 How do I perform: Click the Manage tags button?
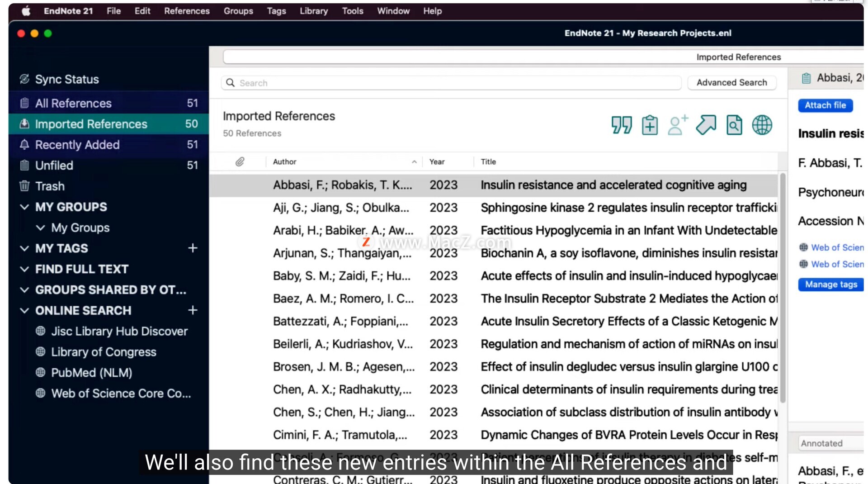click(x=831, y=284)
